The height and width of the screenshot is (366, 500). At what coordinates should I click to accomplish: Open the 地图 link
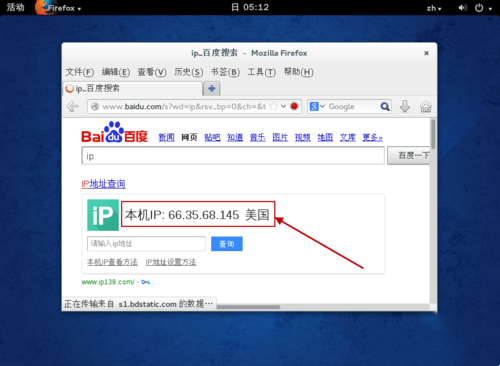[325, 137]
